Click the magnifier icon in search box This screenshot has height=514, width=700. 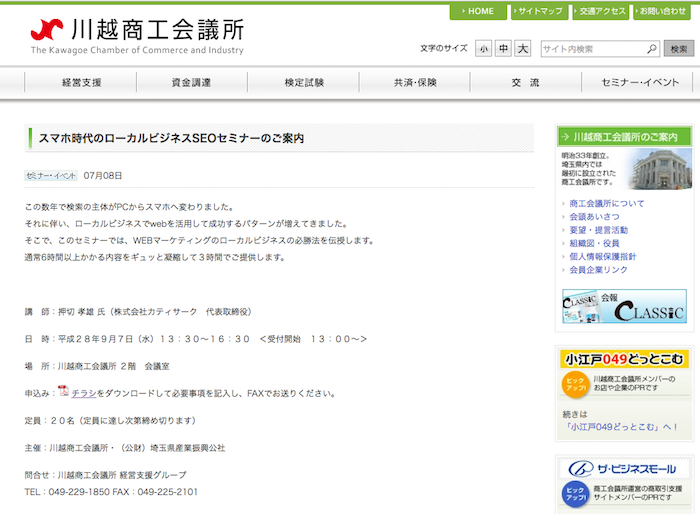pyautogui.click(x=651, y=49)
